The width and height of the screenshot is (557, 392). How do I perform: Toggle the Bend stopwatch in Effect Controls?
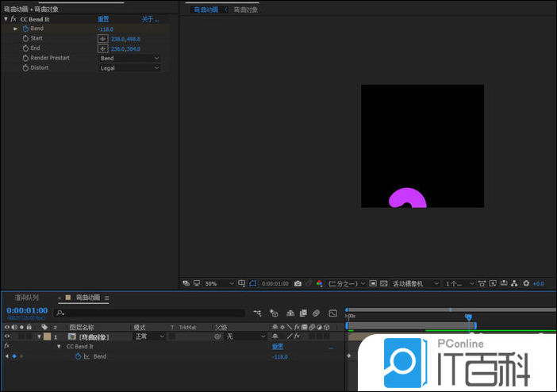click(x=25, y=29)
